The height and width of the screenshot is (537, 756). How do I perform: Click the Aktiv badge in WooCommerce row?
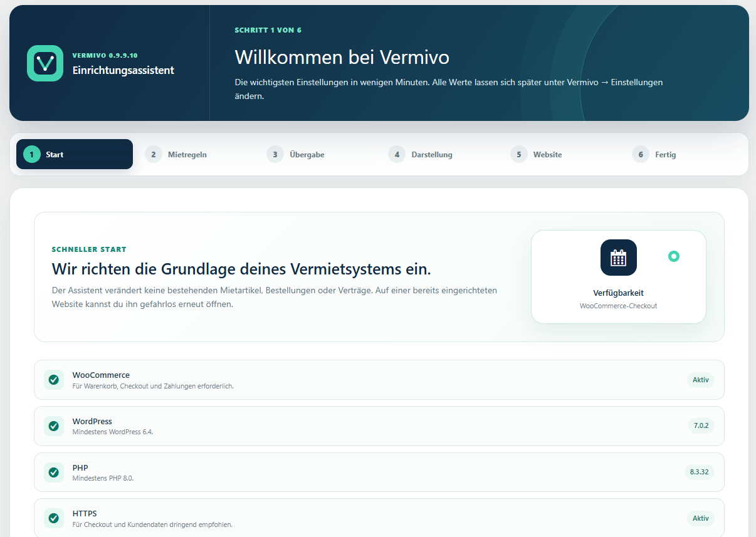701,380
